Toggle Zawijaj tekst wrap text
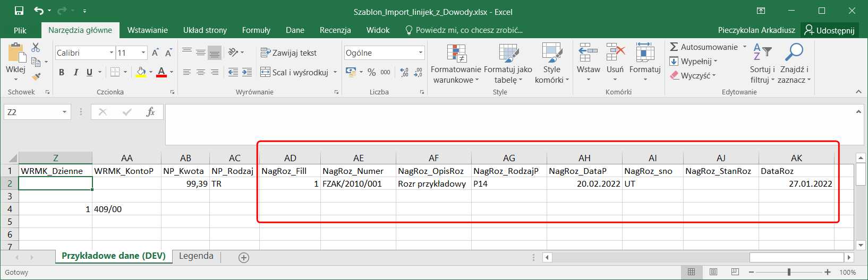The height and width of the screenshot is (280, 868). [288, 52]
